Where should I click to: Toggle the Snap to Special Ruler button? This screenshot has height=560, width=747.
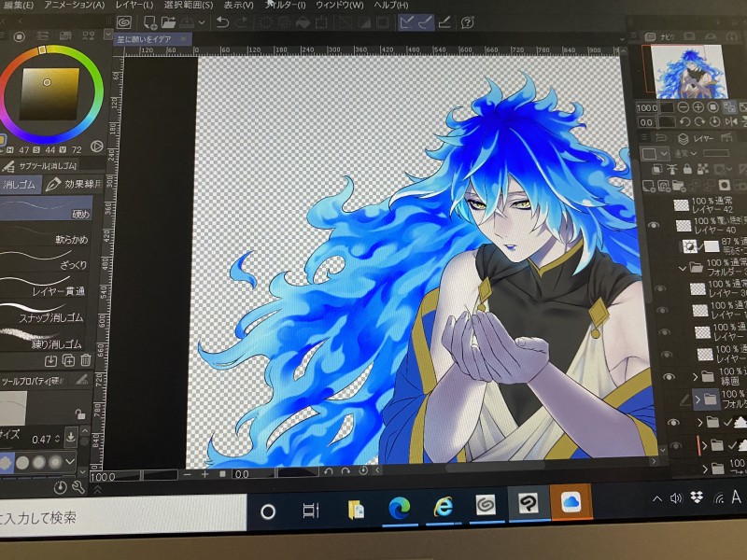[x=426, y=22]
